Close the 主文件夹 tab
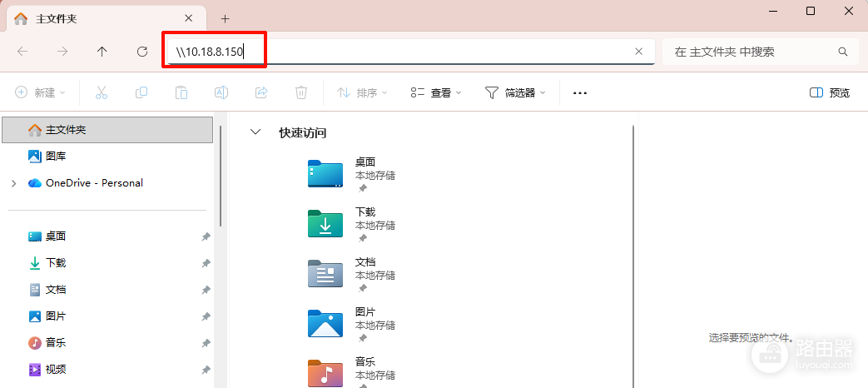868x388 pixels. pyautogui.click(x=188, y=18)
